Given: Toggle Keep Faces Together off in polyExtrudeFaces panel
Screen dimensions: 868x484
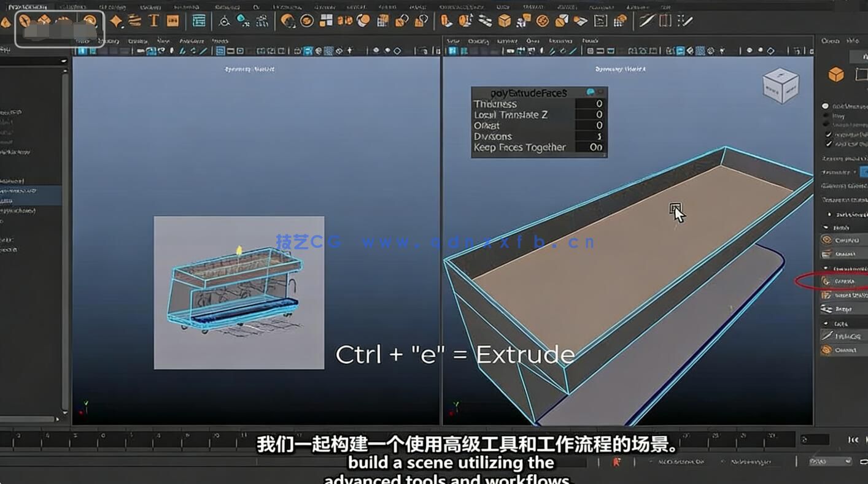Looking at the screenshot, I should 599,147.
